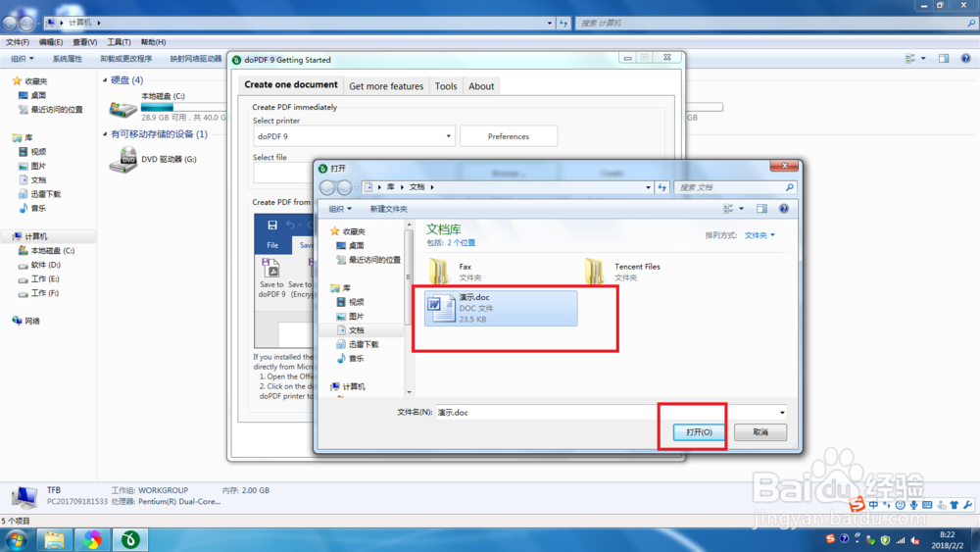Open doPDF icon on the taskbar
Image resolution: width=980 pixels, height=552 pixels.
130,539
